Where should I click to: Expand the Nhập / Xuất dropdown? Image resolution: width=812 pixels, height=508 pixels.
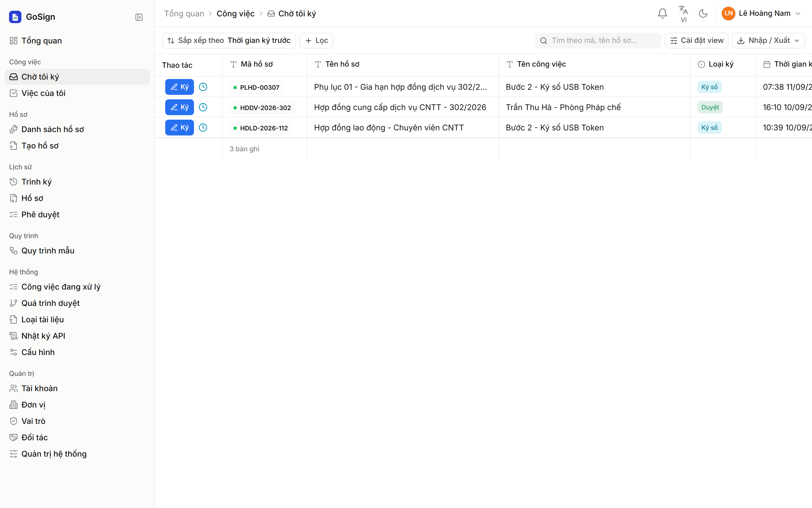click(768, 41)
